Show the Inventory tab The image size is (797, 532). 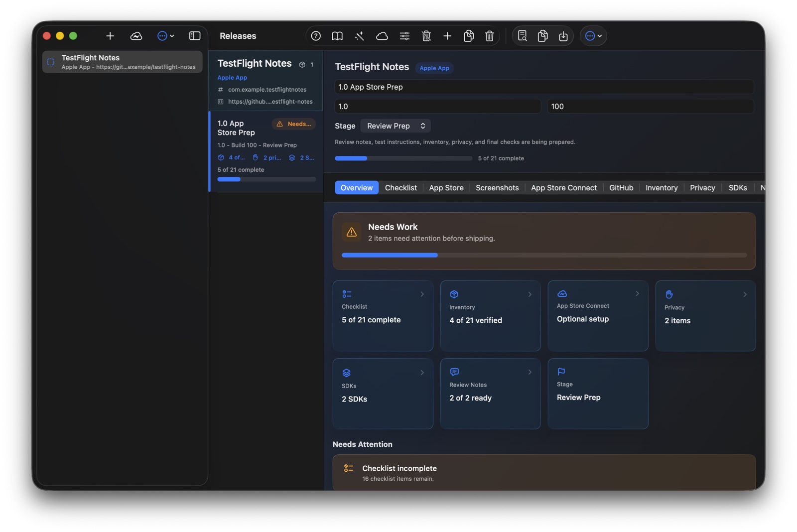coord(662,188)
